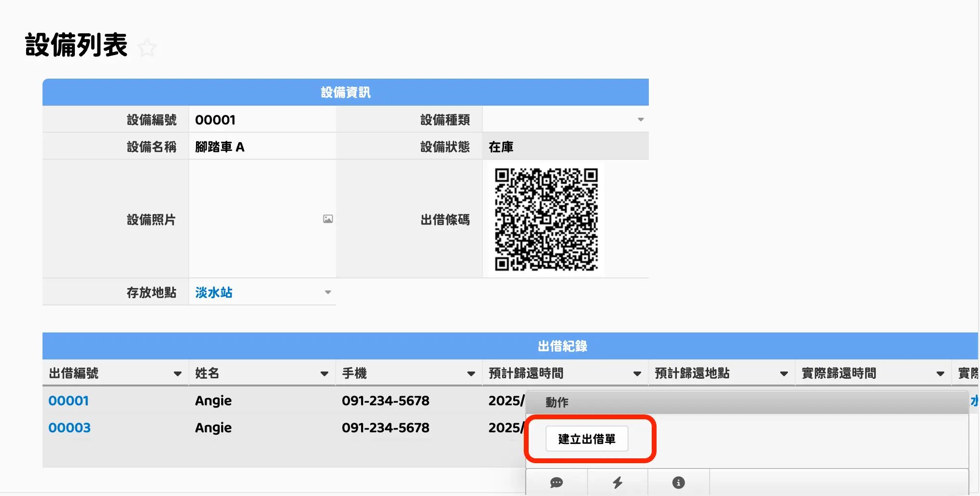Click the 設備資訊 section header
The width and height of the screenshot is (980, 496).
click(346, 92)
